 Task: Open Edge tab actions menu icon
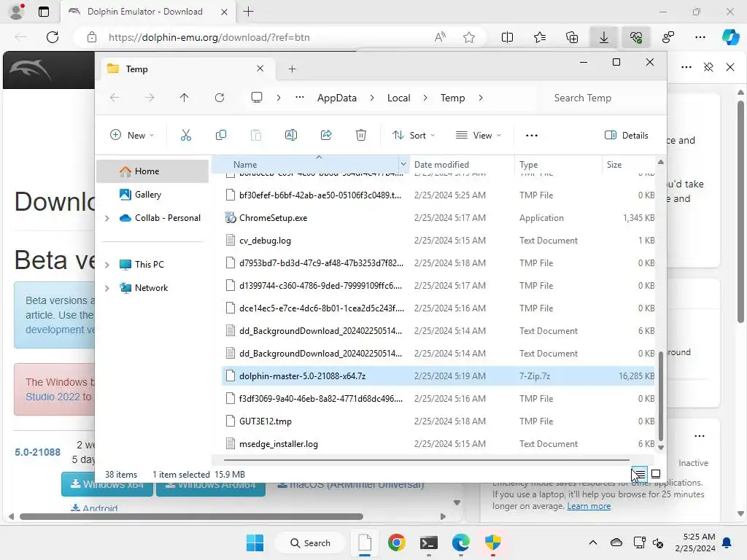click(43, 12)
